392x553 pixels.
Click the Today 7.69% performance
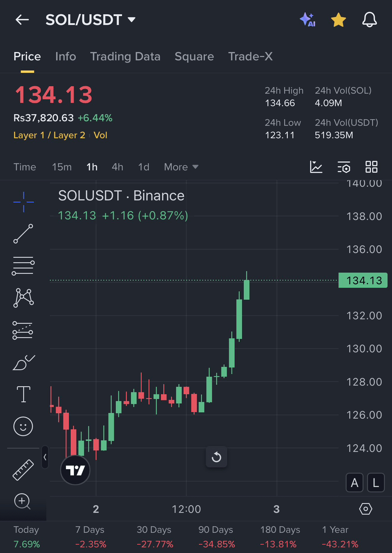pos(27,537)
